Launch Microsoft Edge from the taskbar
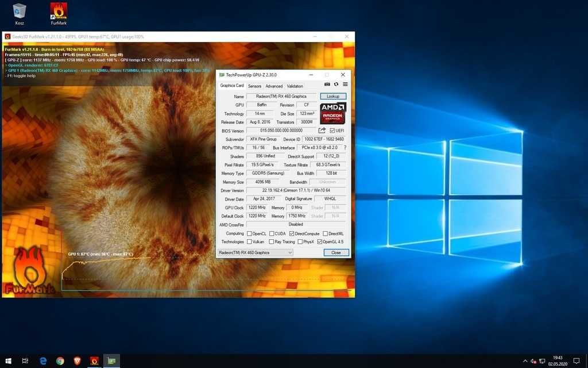This screenshot has height=368, width=588. tap(43, 361)
